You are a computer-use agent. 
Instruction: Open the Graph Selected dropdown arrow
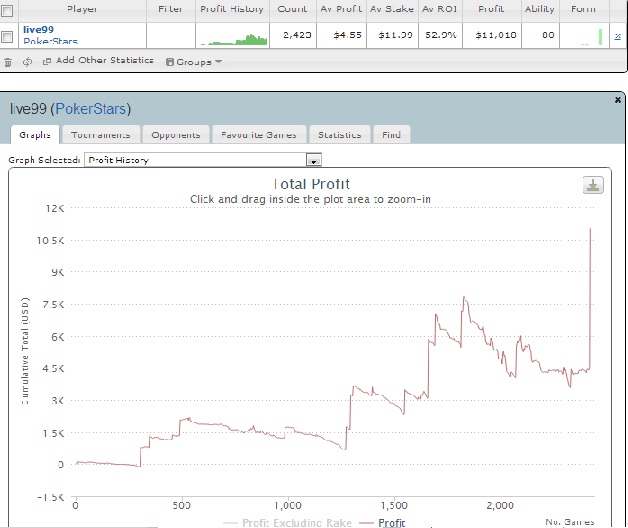click(314, 160)
